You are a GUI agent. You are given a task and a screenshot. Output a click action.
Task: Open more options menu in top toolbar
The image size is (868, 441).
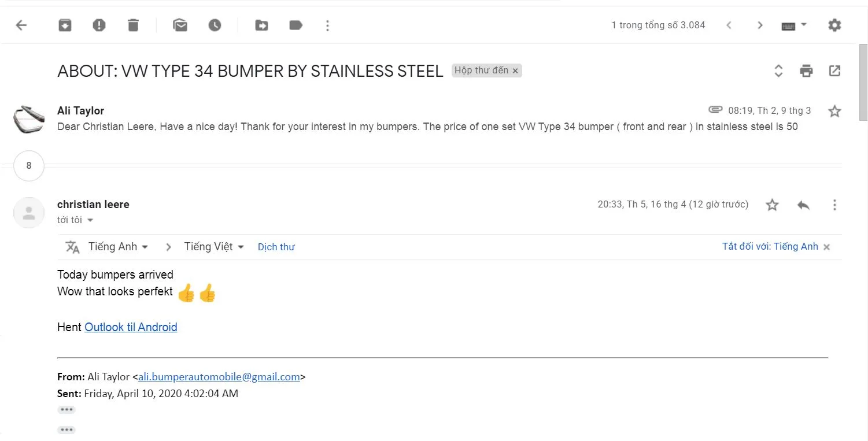tap(328, 25)
